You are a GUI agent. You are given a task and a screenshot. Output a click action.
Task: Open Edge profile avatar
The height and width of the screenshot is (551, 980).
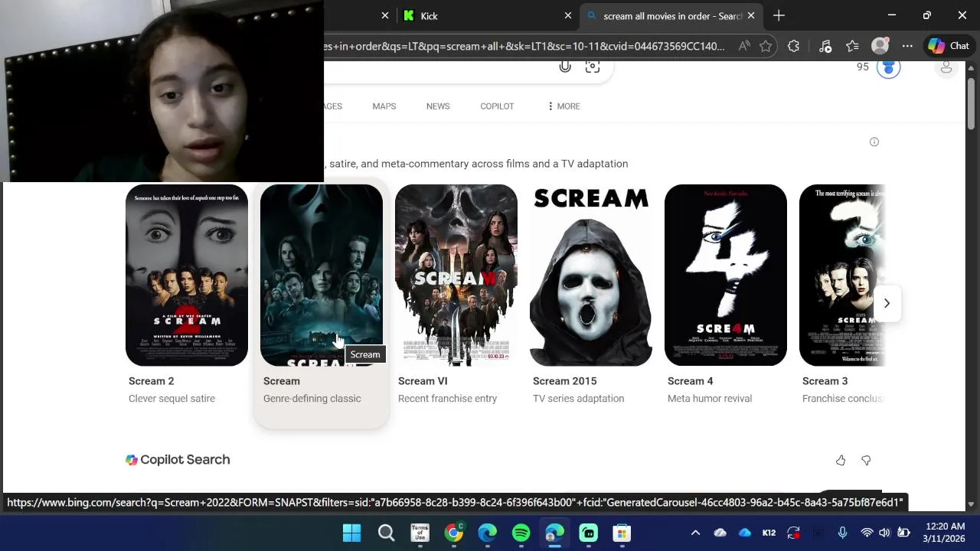(880, 46)
